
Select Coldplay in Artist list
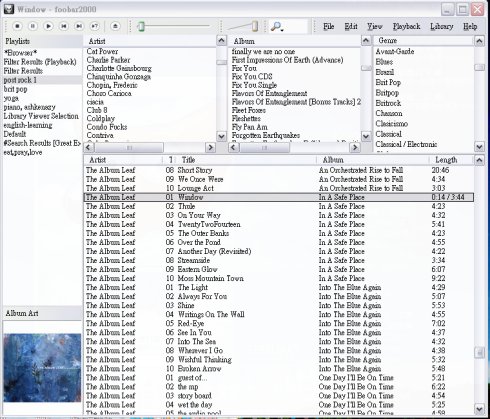(101, 118)
